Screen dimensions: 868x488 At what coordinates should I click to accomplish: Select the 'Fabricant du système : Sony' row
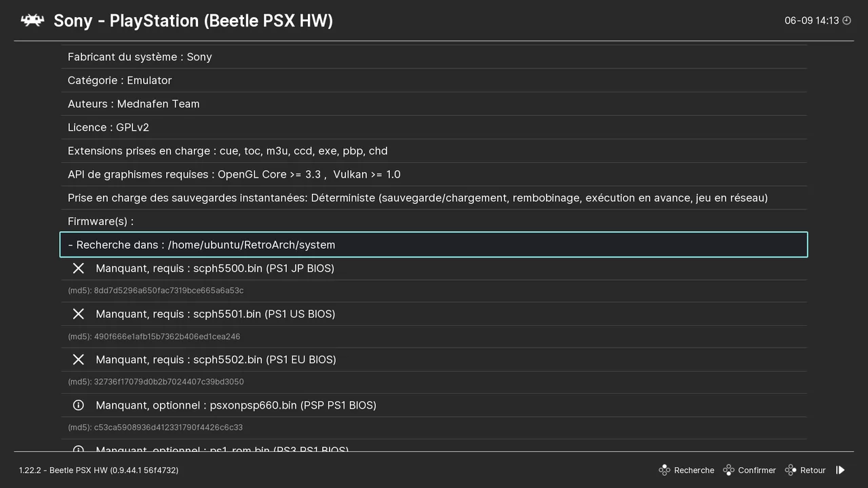(x=434, y=57)
